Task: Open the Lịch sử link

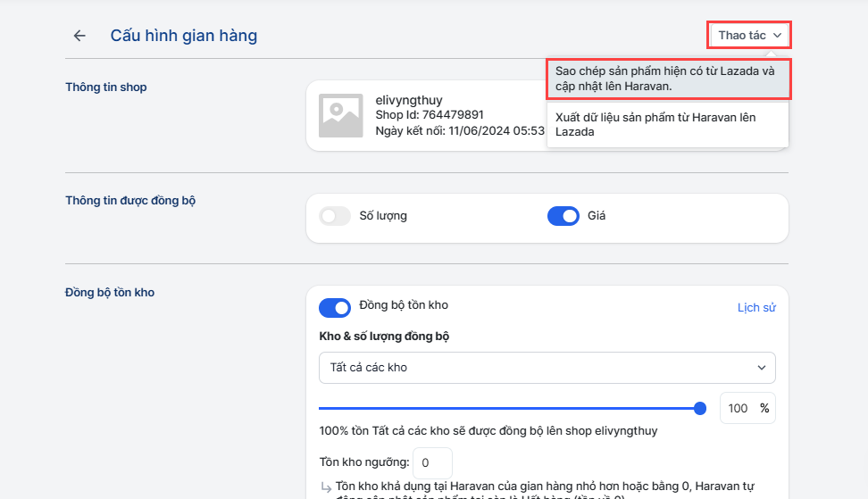Action: pyautogui.click(x=755, y=308)
